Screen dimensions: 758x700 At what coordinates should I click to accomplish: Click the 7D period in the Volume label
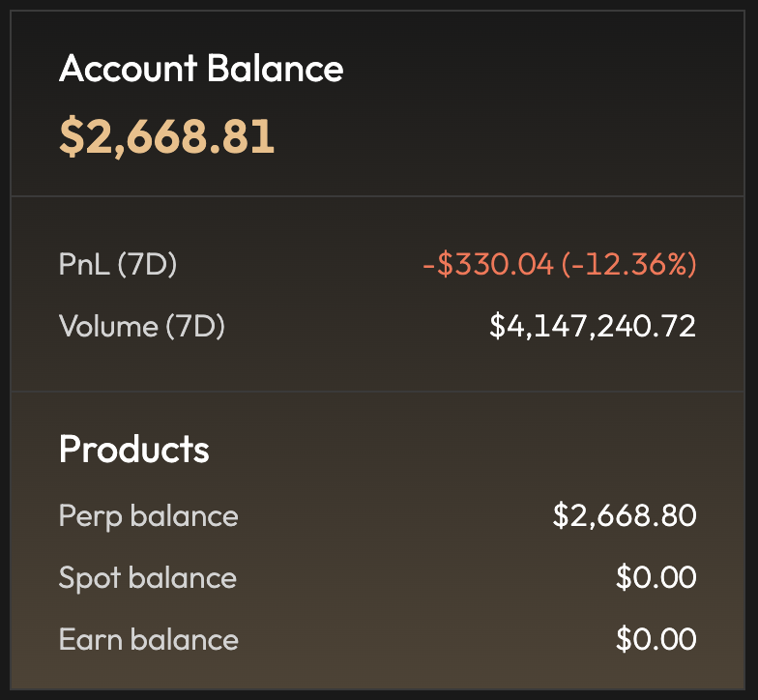194,326
